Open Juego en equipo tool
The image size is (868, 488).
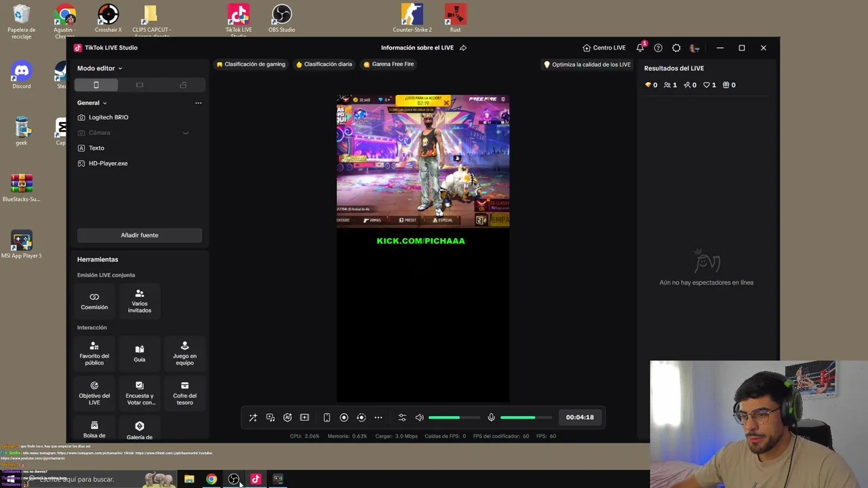click(184, 353)
